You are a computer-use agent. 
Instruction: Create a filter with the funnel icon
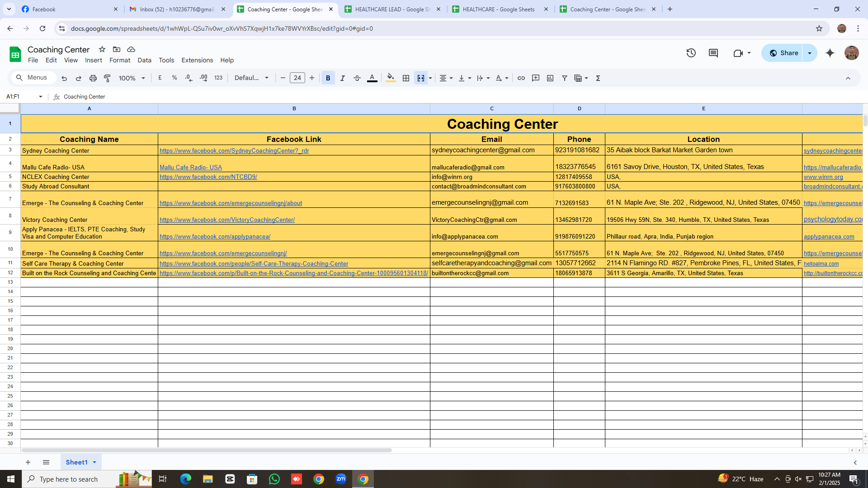tap(565, 78)
